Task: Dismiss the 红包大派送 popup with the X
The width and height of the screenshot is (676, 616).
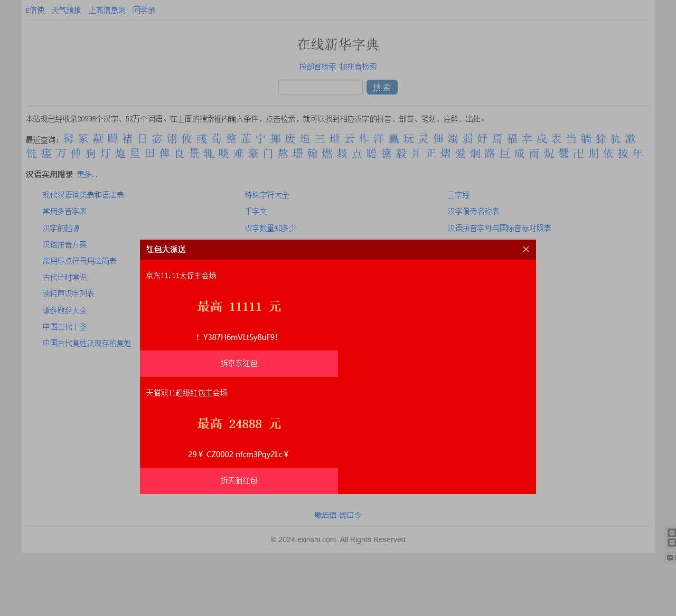Action: pos(525,249)
